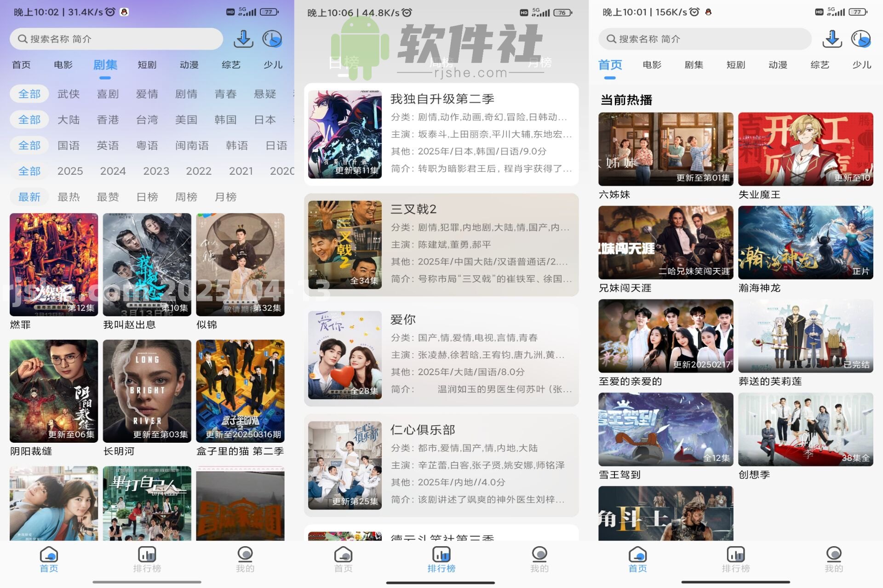The height and width of the screenshot is (588, 883).
Task: Open the download manager arrow icon
Action: [244, 39]
